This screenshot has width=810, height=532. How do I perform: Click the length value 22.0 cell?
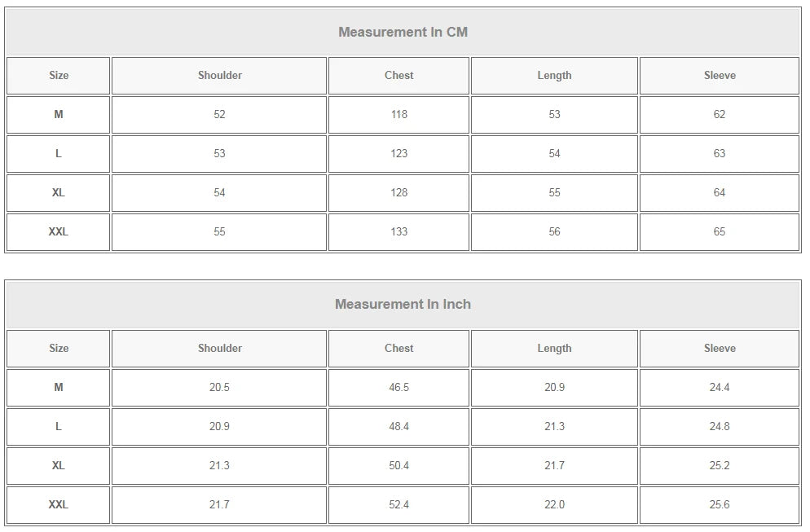pos(554,505)
